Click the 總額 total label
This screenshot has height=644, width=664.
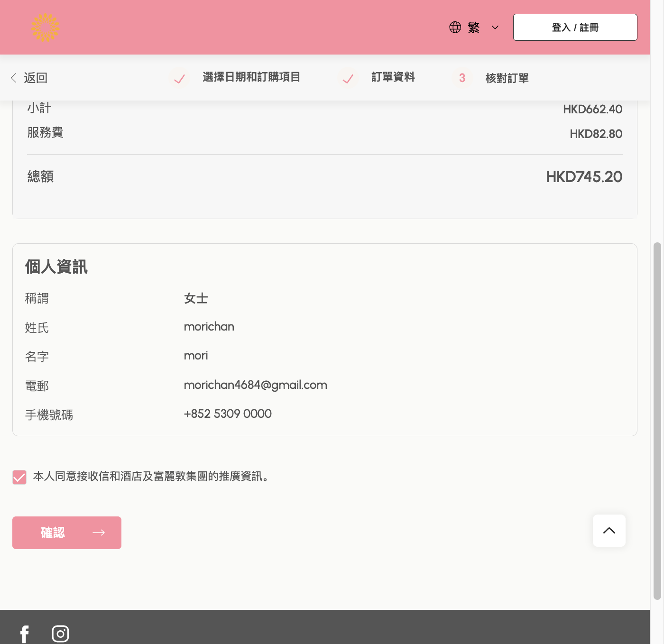[x=40, y=177]
